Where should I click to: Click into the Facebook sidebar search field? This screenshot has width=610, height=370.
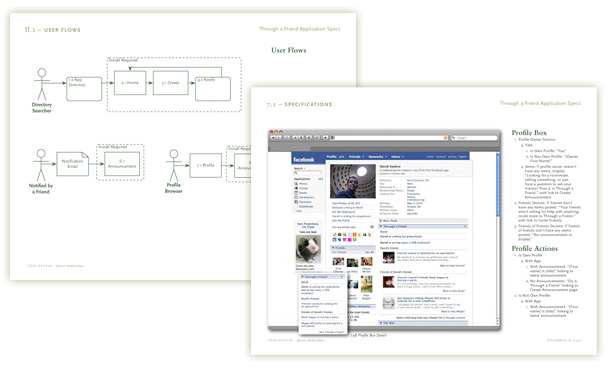pos(308,172)
